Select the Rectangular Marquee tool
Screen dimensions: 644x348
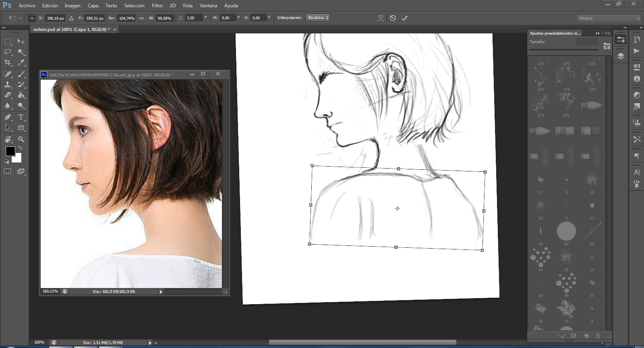click(x=8, y=41)
